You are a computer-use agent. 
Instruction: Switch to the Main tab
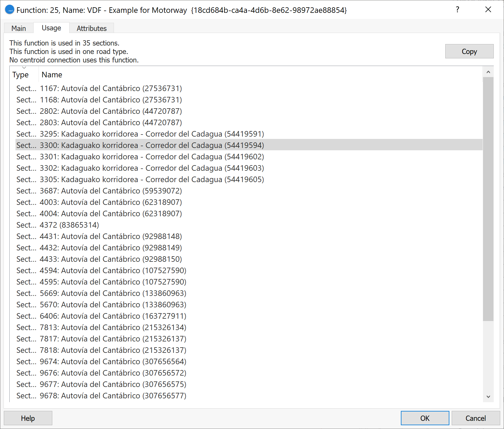(19, 28)
